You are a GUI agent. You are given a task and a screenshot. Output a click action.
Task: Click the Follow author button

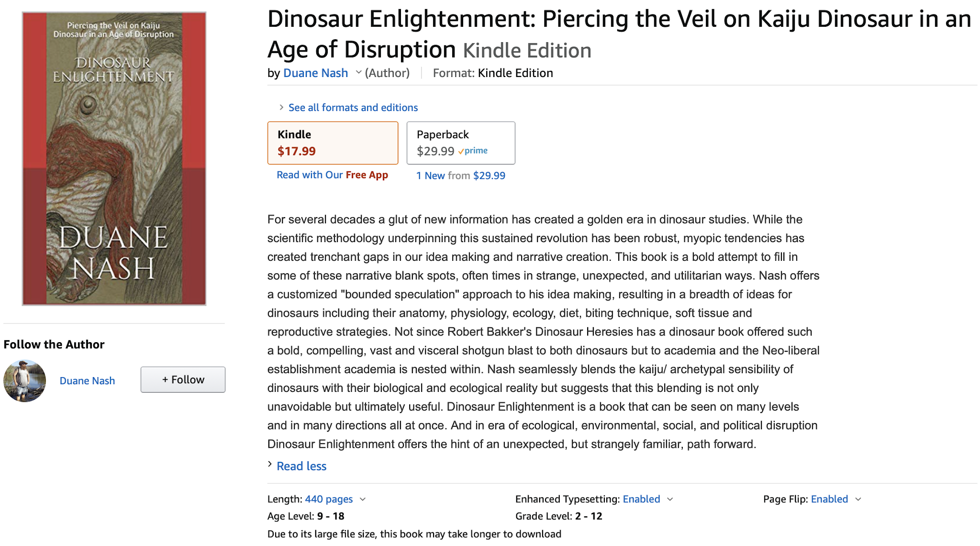183,380
